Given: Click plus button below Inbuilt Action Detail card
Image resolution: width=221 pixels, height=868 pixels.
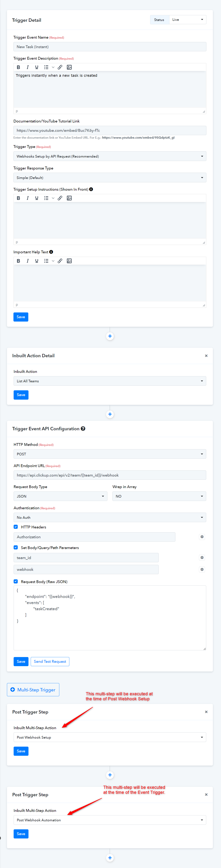Looking at the screenshot, I should 110,414.
